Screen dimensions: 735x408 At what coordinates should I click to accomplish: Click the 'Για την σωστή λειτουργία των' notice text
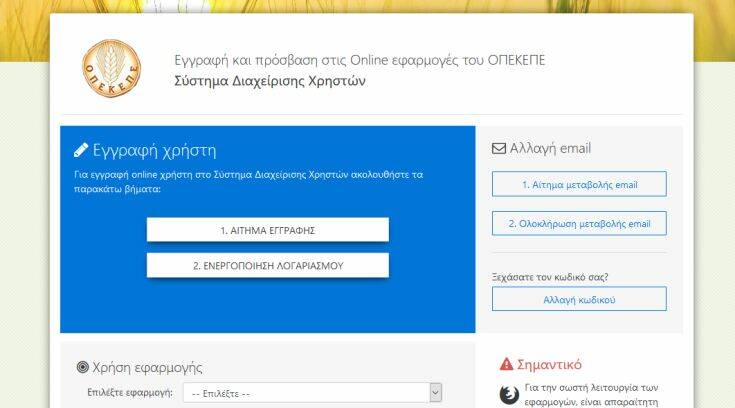pyautogui.click(x=591, y=388)
